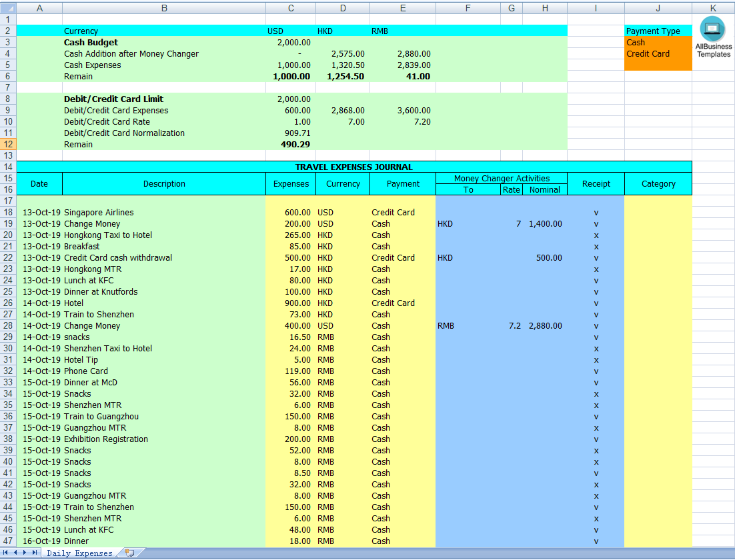Select row 12 header

8,144
